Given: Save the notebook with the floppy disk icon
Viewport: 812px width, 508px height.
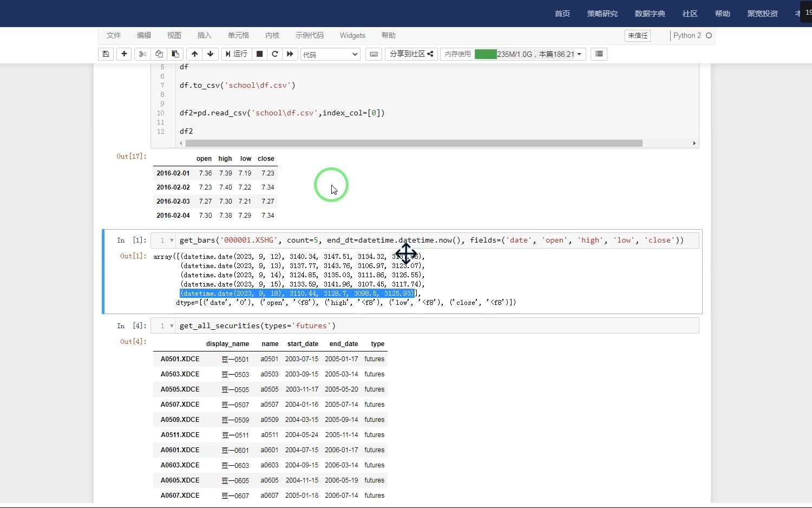Looking at the screenshot, I should (x=106, y=54).
